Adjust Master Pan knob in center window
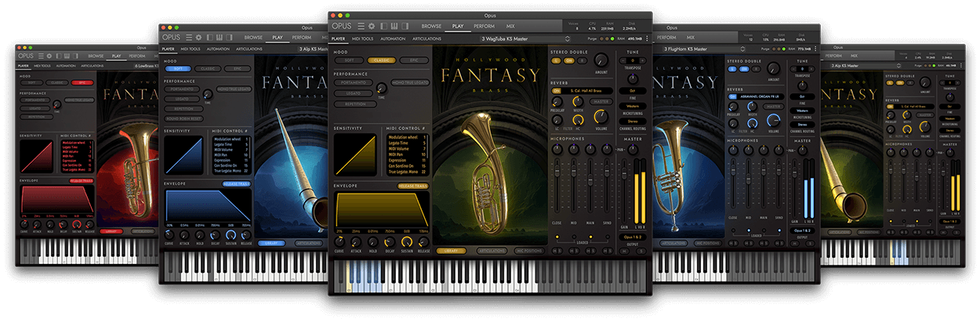This screenshot has height=322, width=980. tap(633, 149)
